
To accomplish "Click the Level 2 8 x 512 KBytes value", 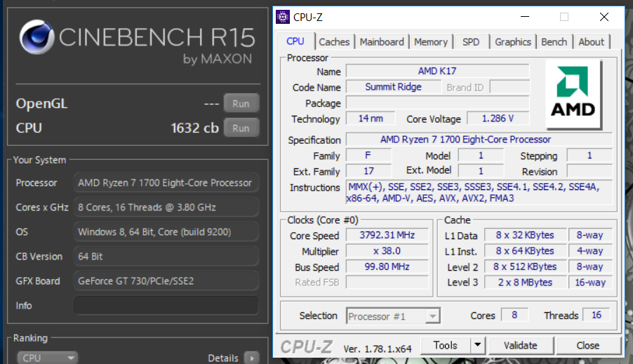I will [525, 267].
